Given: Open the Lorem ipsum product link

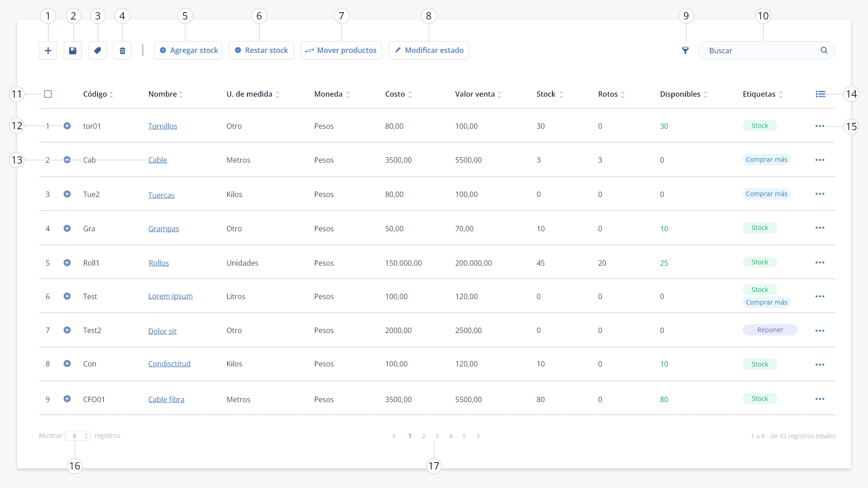Looking at the screenshot, I should [x=170, y=296].
